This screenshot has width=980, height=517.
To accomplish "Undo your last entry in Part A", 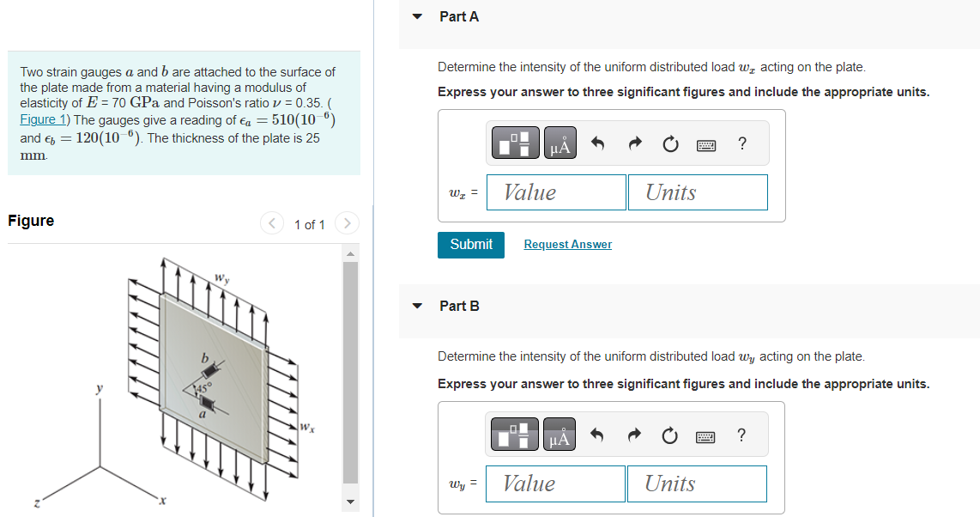I will [x=597, y=143].
